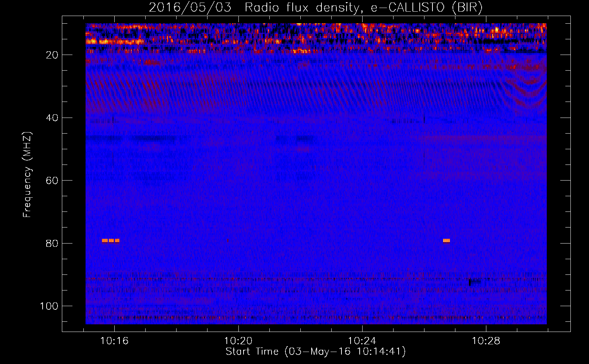Image resolution: width=589 pixels, height=364 pixels.
Task: Click the 'Frequency (MHZ)' y-axis label
Action: [x=27, y=174]
